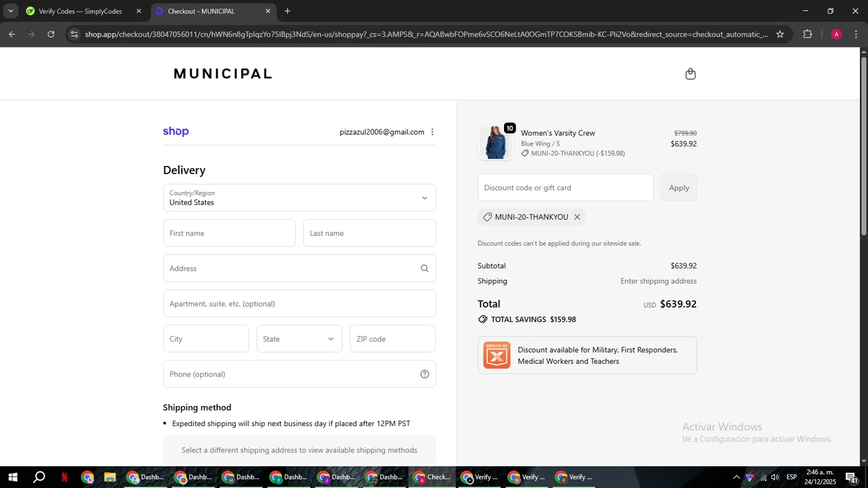Click the phone field help question icon
868x488 pixels.
pos(425,374)
